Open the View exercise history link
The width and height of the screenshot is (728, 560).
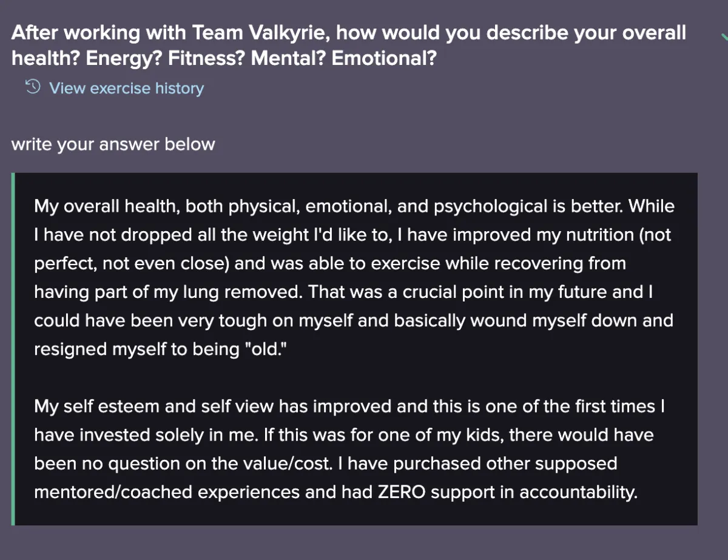(126, 89)
